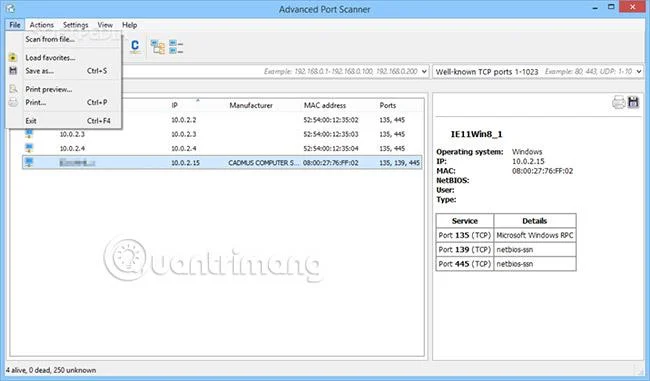
Task: Sort by MAC address column header
Action: click(x=325, y=105)
